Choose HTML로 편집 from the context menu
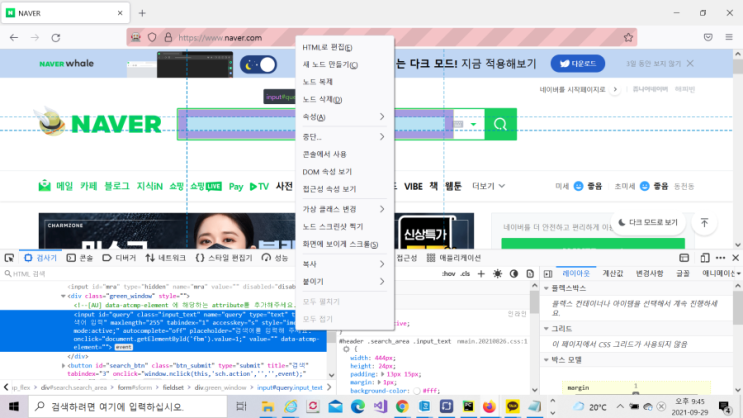The width and height of the screenshot is (743, 418). tap(344, 47)
